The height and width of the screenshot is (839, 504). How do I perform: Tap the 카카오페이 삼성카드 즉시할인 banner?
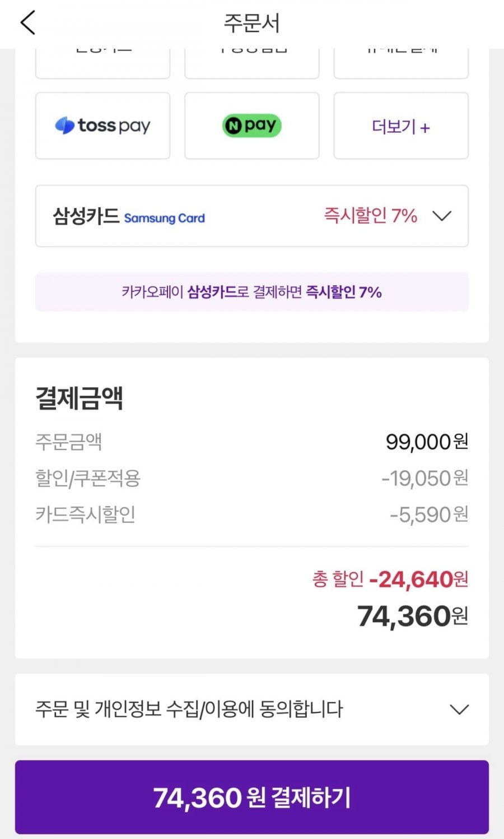pos(251,292)
